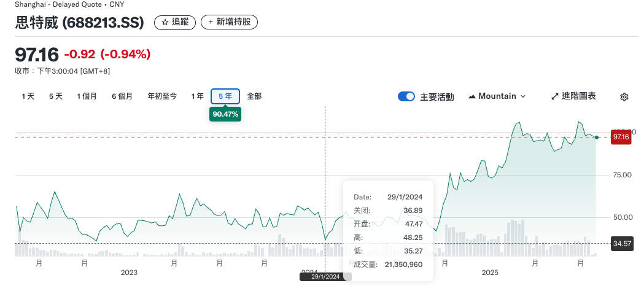
Task: Click the 90.47% return badge
Action: (225, 114)
